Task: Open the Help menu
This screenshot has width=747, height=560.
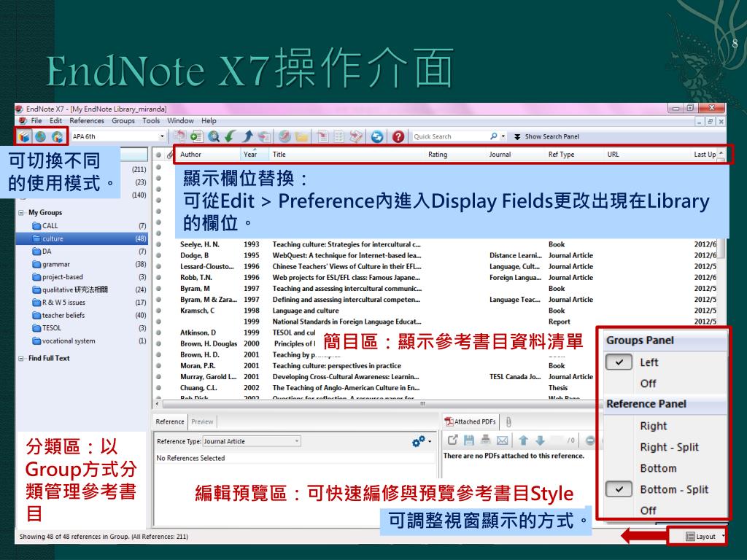Action: [209, 121]
